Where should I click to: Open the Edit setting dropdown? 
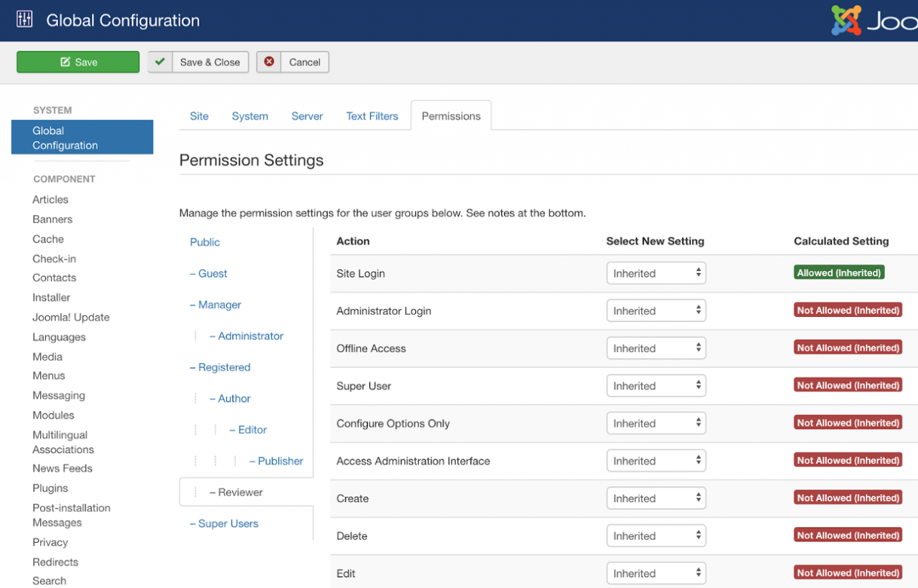(x=656, y=573)
